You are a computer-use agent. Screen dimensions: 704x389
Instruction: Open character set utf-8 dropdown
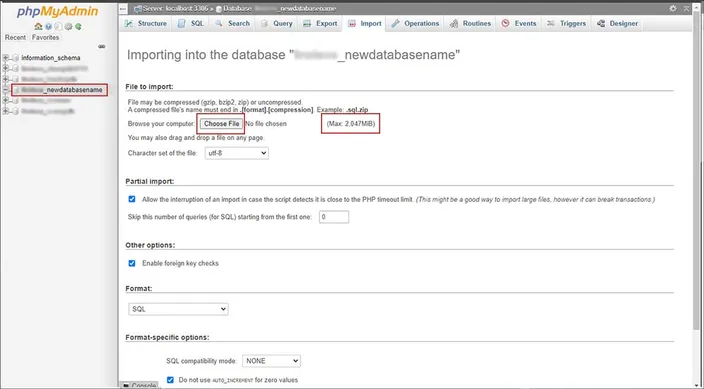click(x=237, y=153)
